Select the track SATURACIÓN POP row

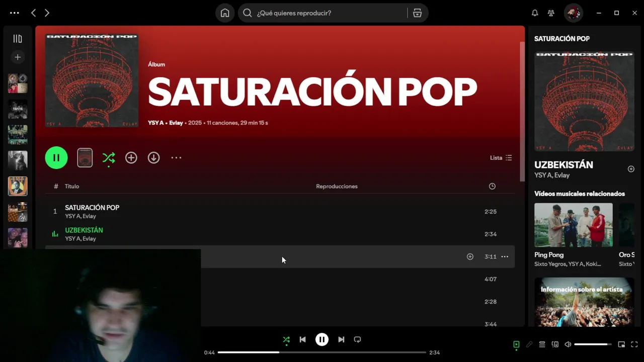tap(280, 212)
